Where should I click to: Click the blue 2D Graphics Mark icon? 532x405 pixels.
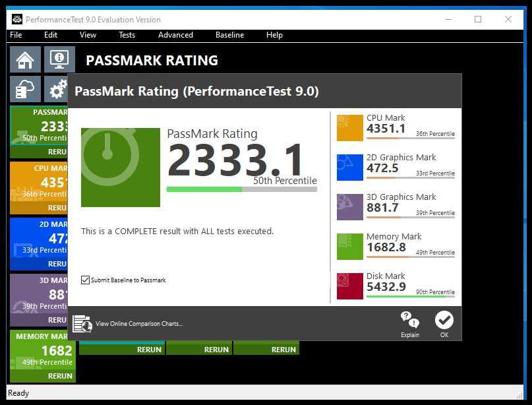point(350,168)
